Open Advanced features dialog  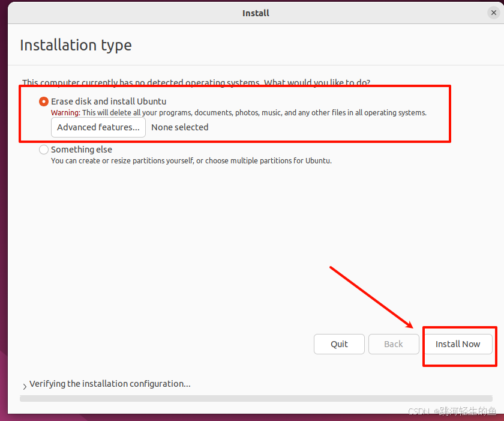[x=98, y=127]
